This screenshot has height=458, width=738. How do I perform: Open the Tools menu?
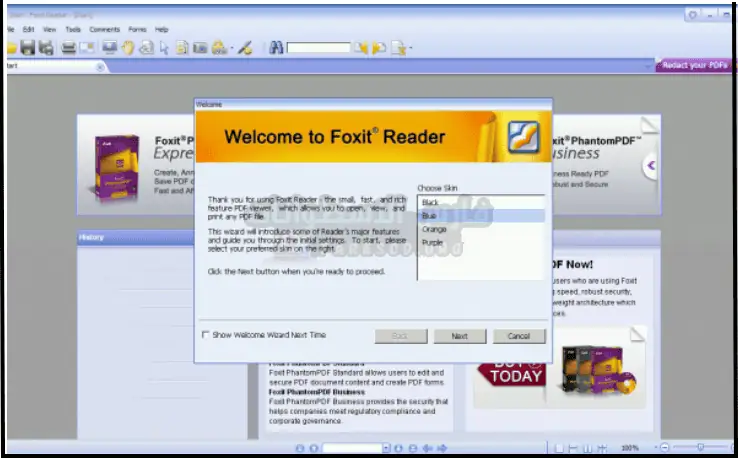tap(73, 30)
